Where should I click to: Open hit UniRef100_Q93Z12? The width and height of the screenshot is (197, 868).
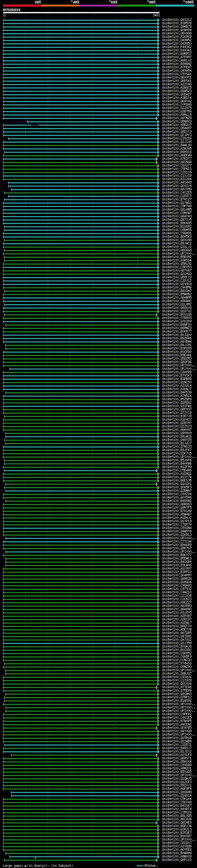[177, 20]
